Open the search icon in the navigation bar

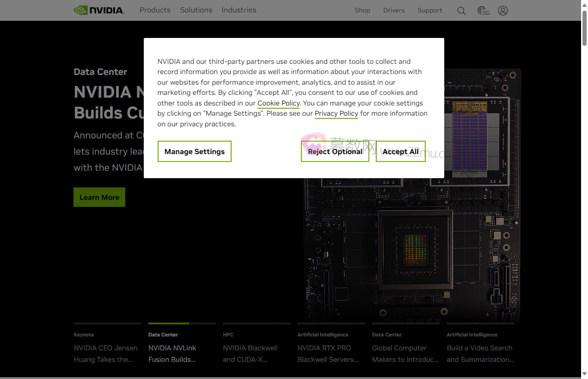pyautogui.click(x=461, y=10)
